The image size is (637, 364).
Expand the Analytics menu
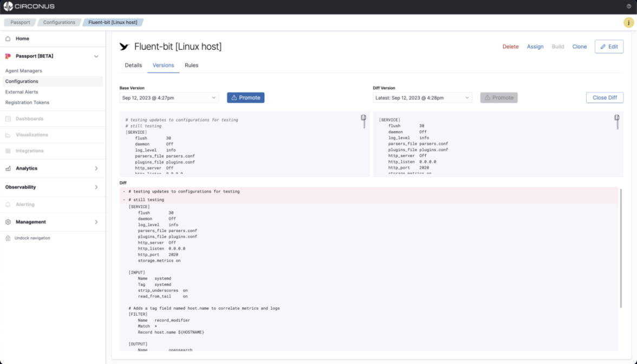pyautogui.click(x=96, y=168)
